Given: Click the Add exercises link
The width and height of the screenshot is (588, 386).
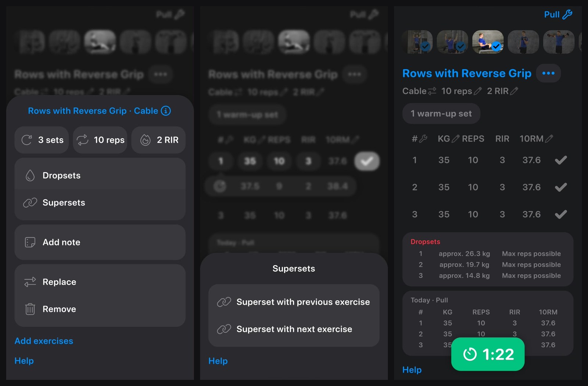Looking at the screenshot, I should [44, 341].
